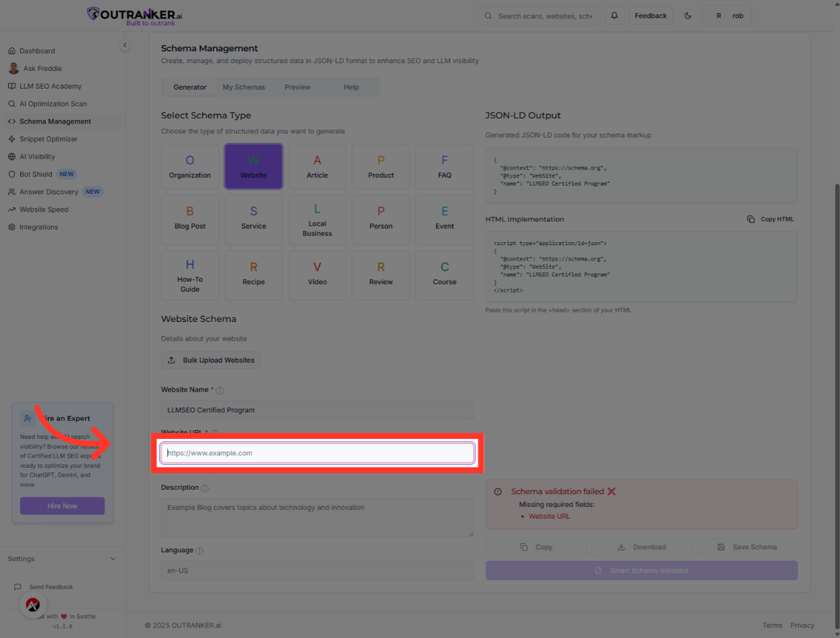Screen dimensions: 840x638
Task: Click the Language input field
Action: (317, 571)
